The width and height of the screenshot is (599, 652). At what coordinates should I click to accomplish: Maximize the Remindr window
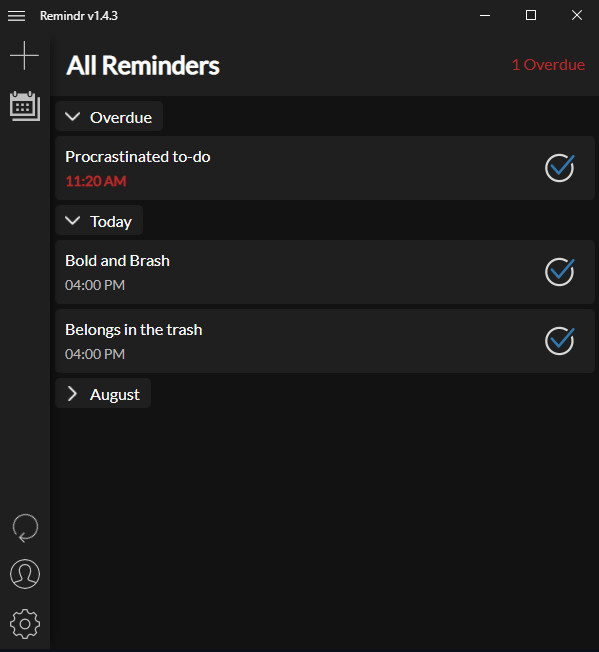(x=531, y=15)
